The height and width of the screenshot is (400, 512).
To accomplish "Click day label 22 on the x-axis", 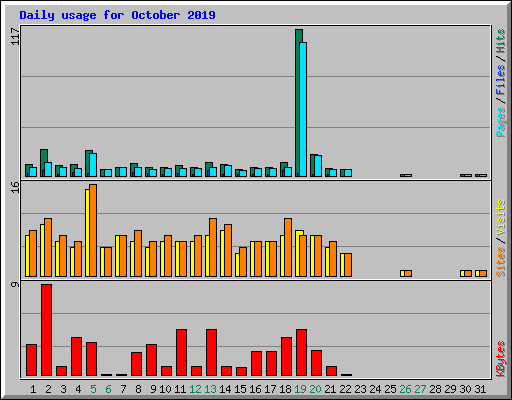I will (345, 389).
